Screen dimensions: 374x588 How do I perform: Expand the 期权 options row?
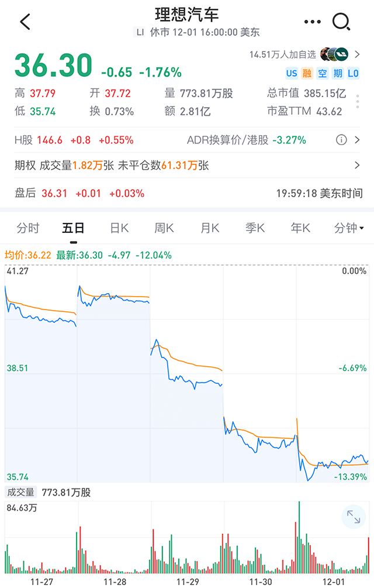(x=187, y=166)
